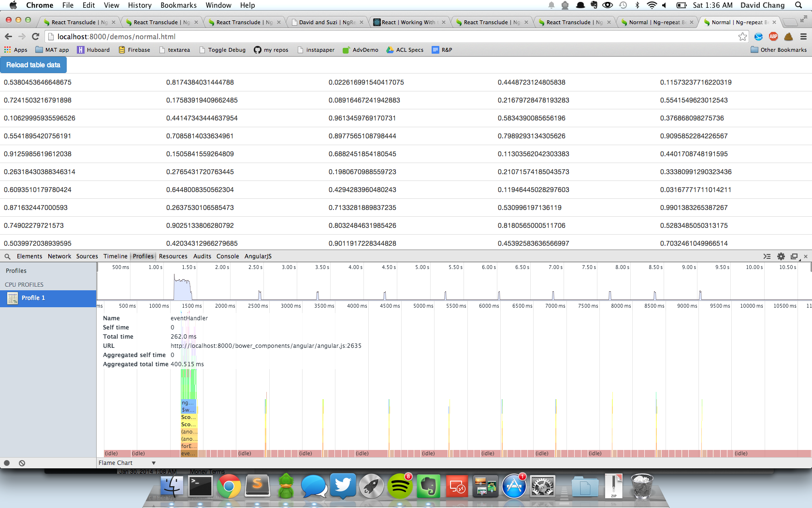
Task: Open the History menu in menu bar
Action: click(x=140, y=5)
